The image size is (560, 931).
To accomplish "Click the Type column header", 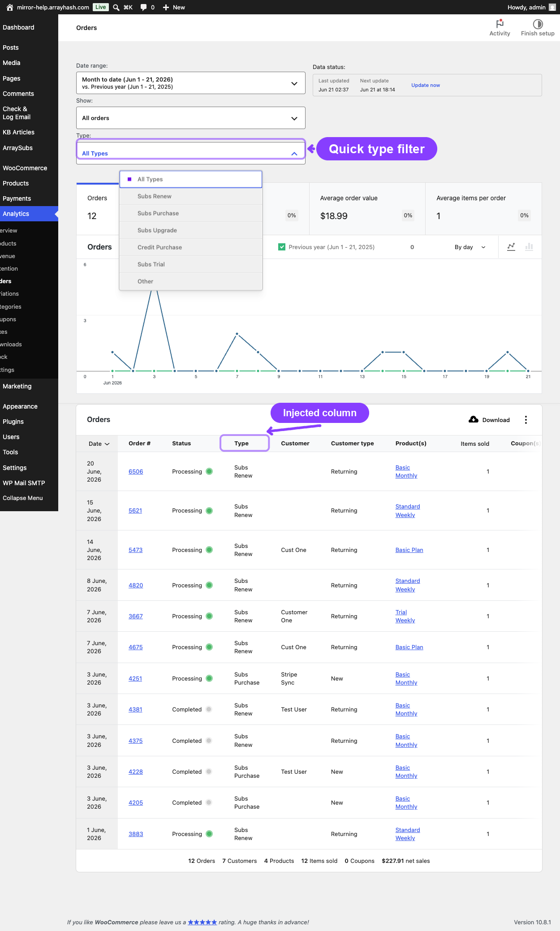I will (241, 444).
